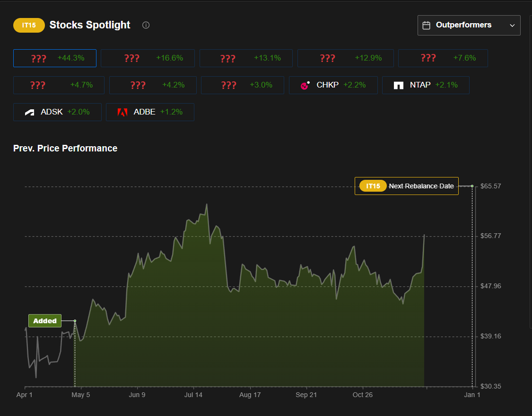Click the green Added marker on chart

[45, 321]
